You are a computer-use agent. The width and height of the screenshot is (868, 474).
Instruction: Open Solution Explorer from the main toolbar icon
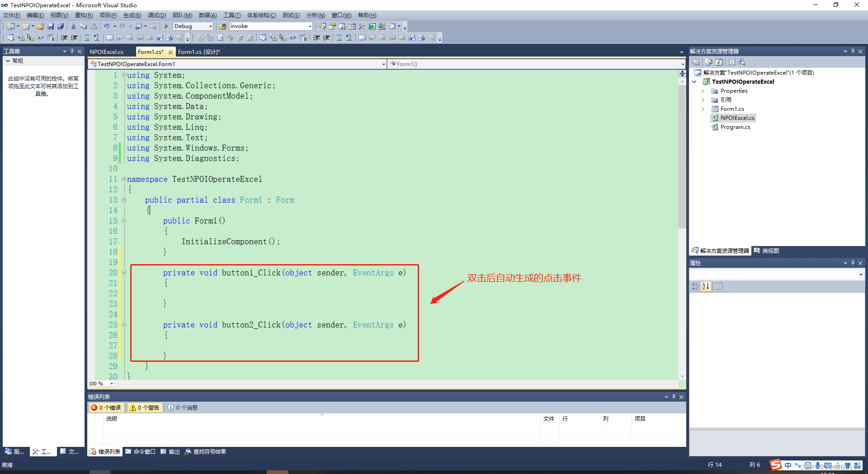click(x=322, y=26)
